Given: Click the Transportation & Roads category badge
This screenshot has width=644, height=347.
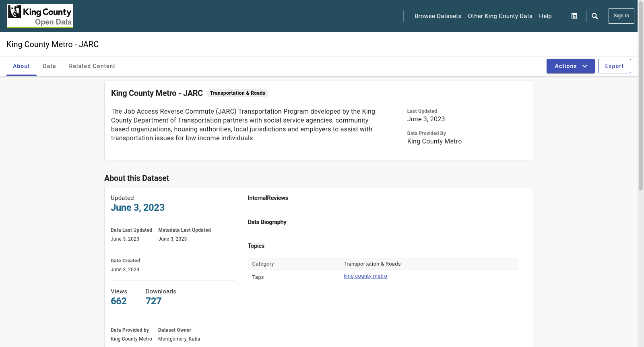Looking at the screenshot, I should (x=237, y=93).
